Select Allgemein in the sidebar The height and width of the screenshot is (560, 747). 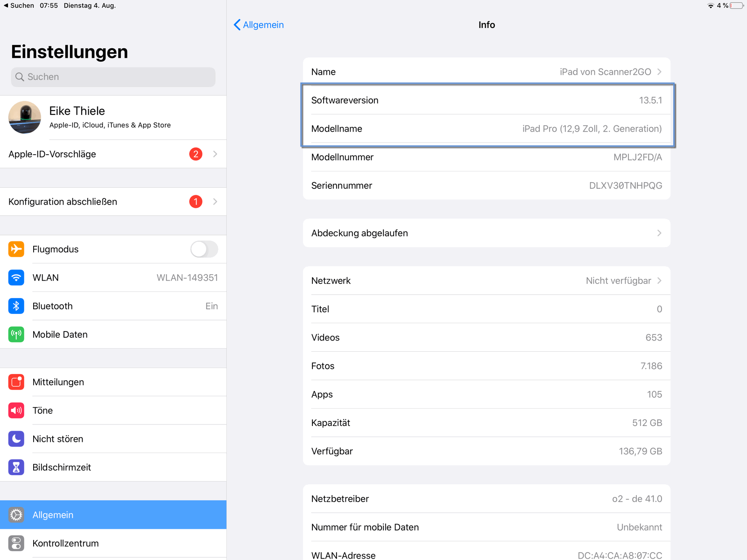(113, 515)
